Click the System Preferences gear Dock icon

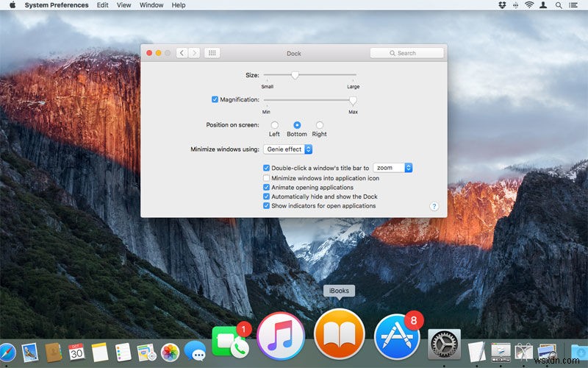(x=444, y=344)
